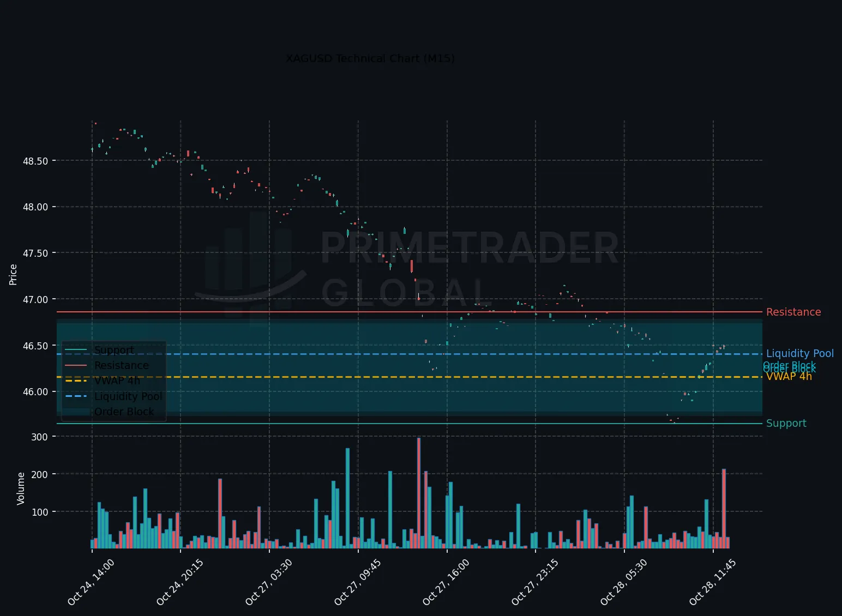The width and height of the screenshot is (842, 616).
Task: Click the 48.50 price axis tick
Action: pos(35,161)
